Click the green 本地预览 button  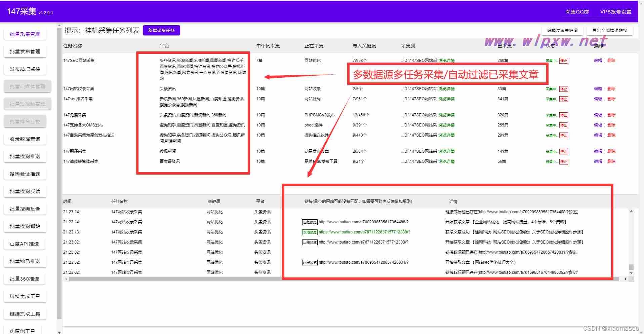tap(310, 232)
